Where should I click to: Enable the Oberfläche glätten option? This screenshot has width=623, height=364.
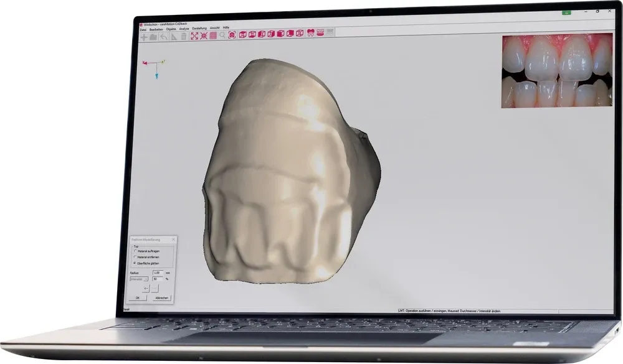click(134, 263)
